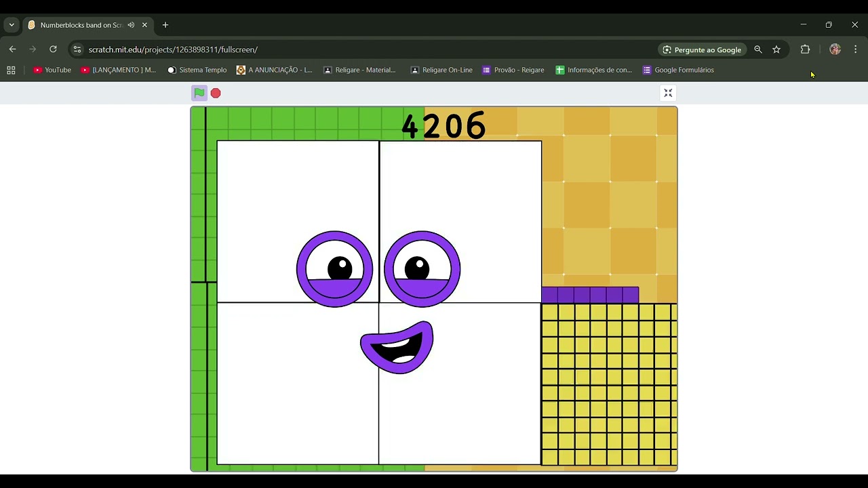Go back to previous page
This screenshot has height=488, width=868.
(12, 49)
